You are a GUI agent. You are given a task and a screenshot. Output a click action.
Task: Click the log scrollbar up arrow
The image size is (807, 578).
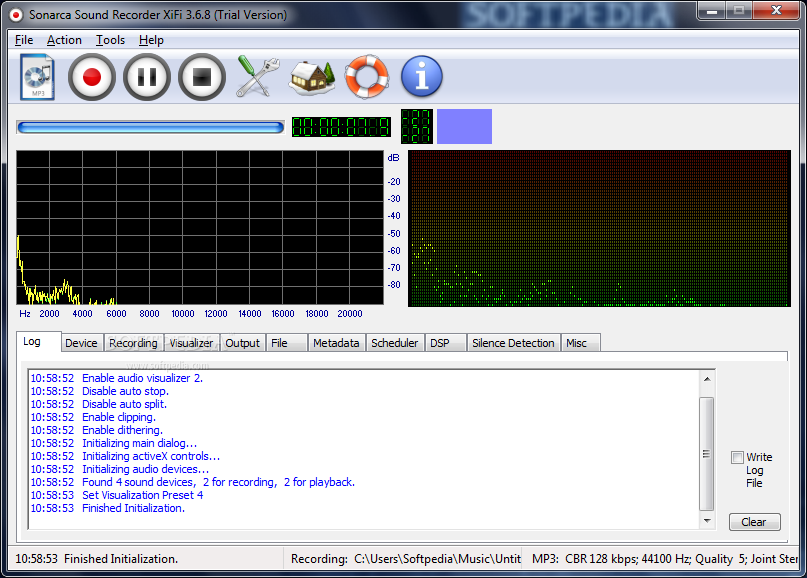click(x=707, y=379)
